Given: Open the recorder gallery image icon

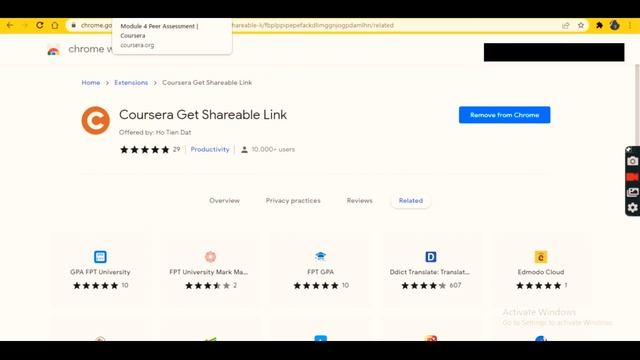Looking at the screenshot, I should click(633, 192).
